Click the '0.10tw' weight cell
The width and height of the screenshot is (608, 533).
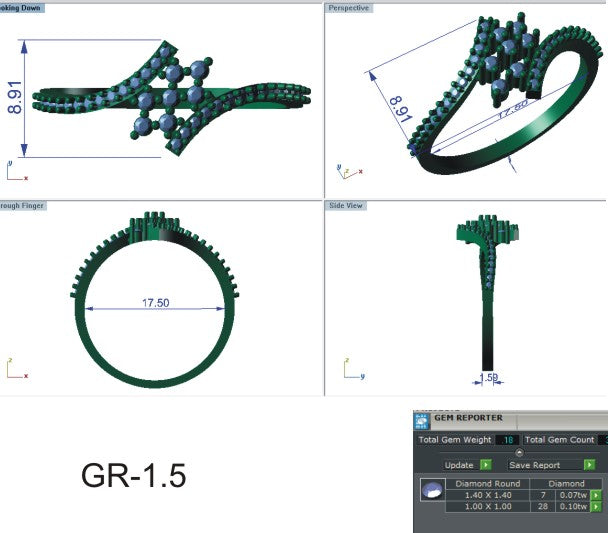[573, 506]
